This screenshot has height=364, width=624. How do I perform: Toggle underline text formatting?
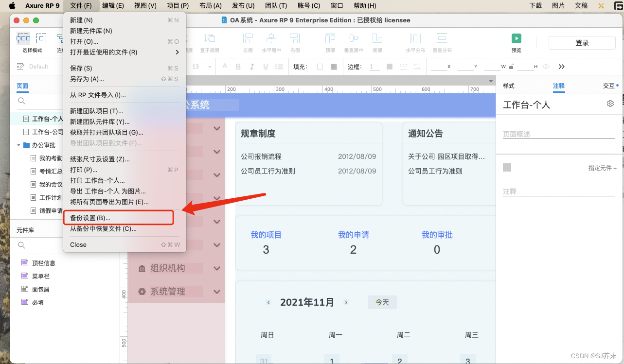coord(265,67)
